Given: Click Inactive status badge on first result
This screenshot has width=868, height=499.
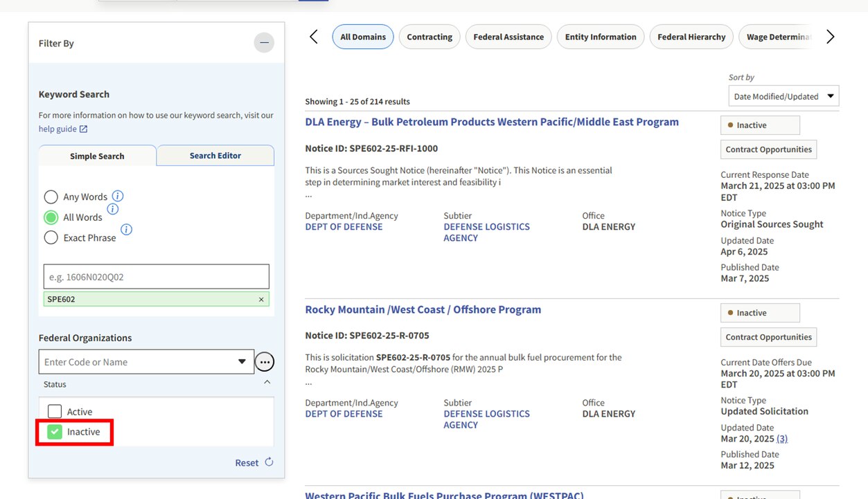Looking at the screenshot, I should (x=760, y=125).
